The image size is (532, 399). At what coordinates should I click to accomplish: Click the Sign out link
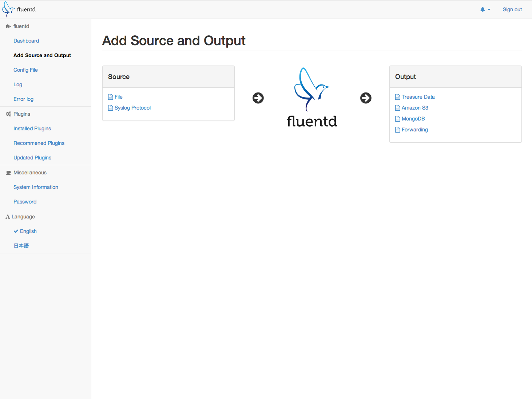pyautogui.click(x=512, y=9)
